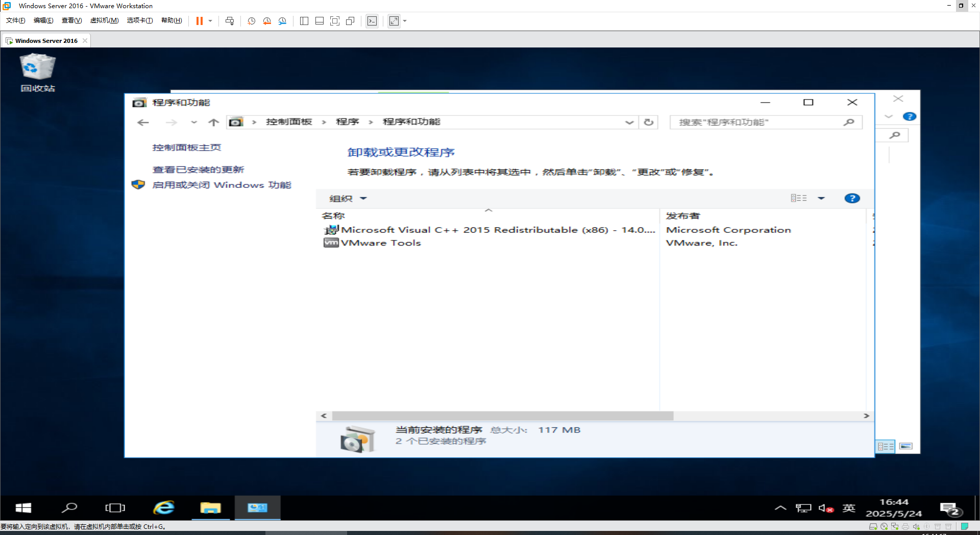This screenshot has height=535, width=980.
Task: Open Task View on the taskbar
Action: [115, 508]
